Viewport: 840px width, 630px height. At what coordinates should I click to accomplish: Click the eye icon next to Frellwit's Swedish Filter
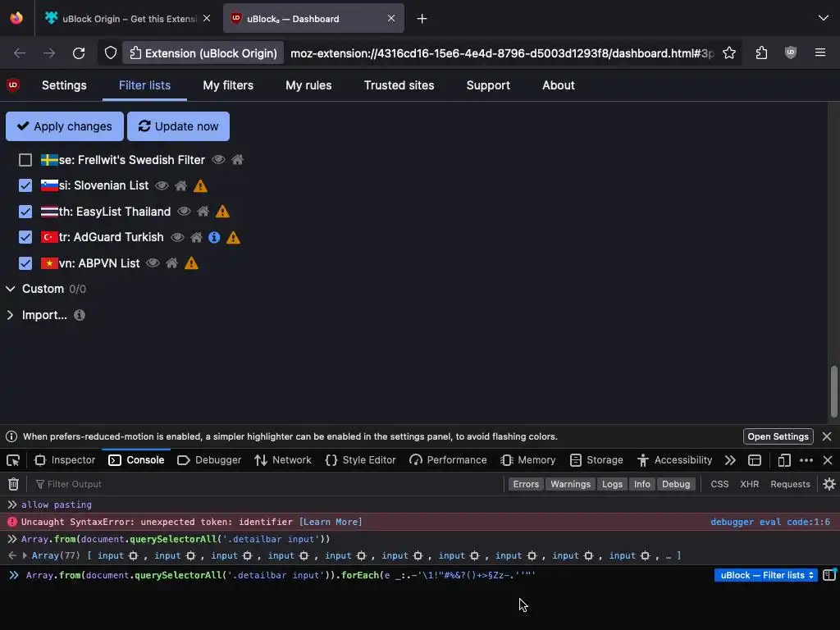point(218,160)
